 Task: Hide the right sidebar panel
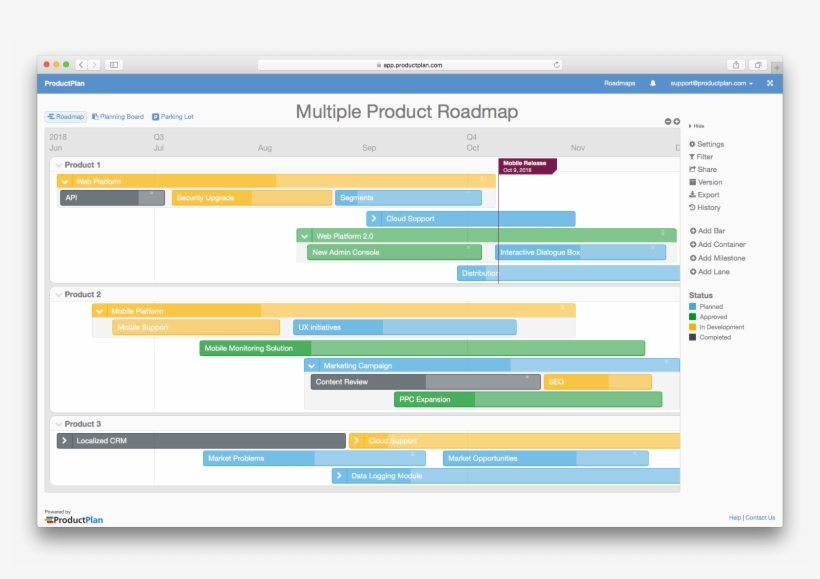click(x=697, y=126)
